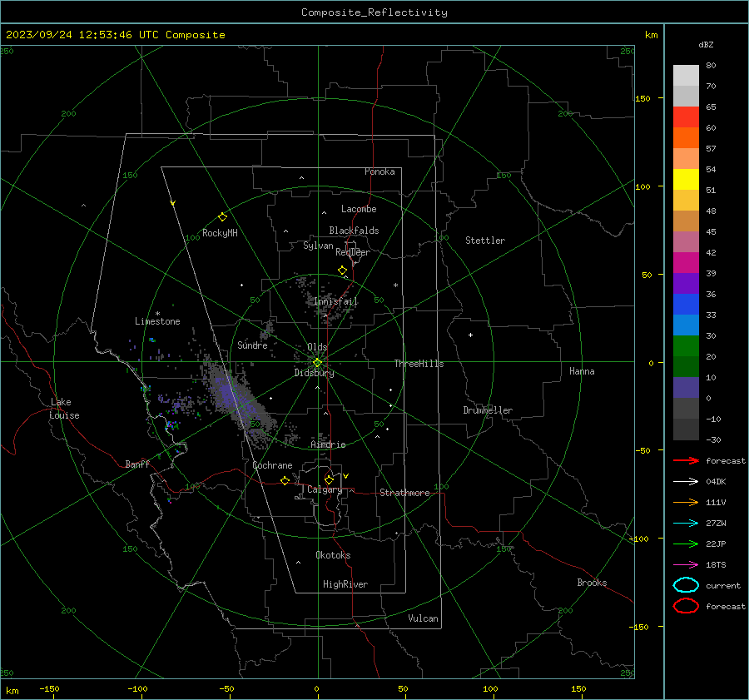Click the Calgary city label

(325, 489)
